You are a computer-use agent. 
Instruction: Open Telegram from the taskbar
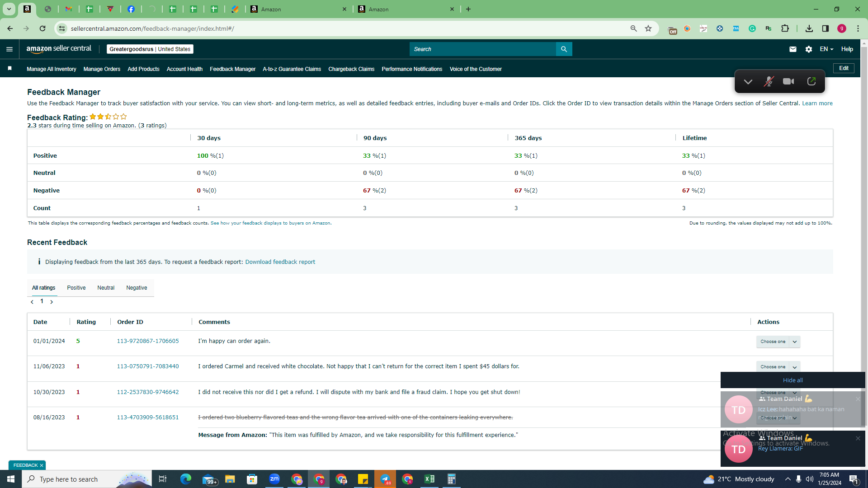(x=385, y=479)
